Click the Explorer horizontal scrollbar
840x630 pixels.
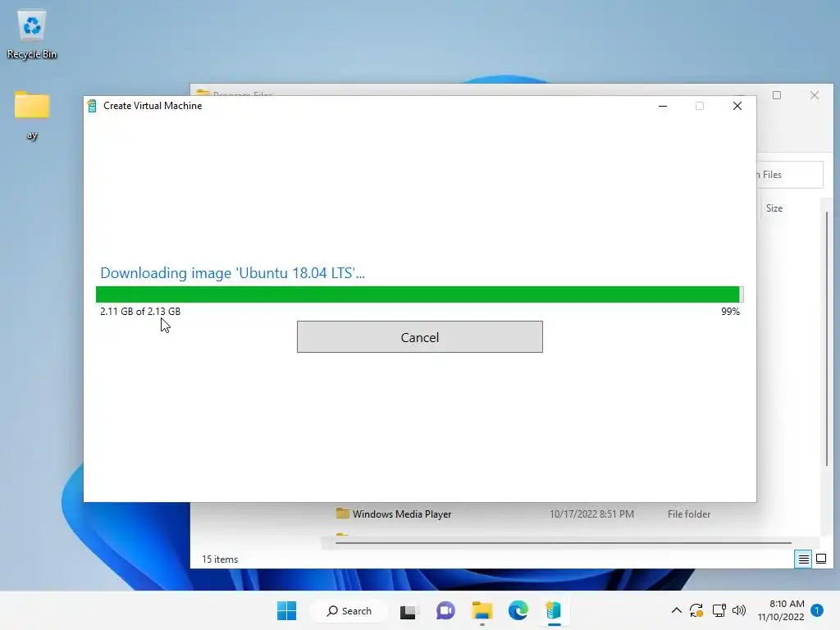click(x=563, y=543)
